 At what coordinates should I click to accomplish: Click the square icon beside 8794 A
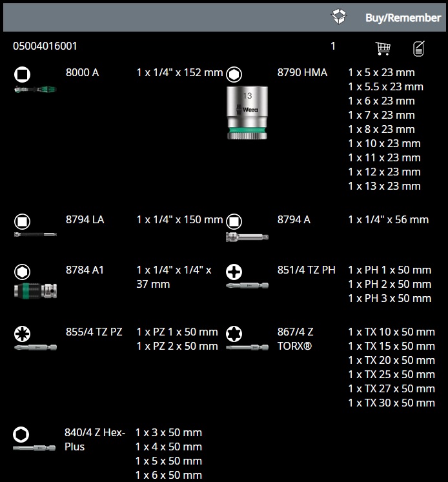(x=234, y=221)
